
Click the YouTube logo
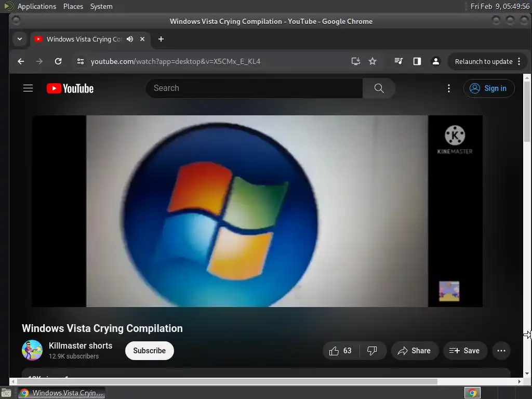70,88
